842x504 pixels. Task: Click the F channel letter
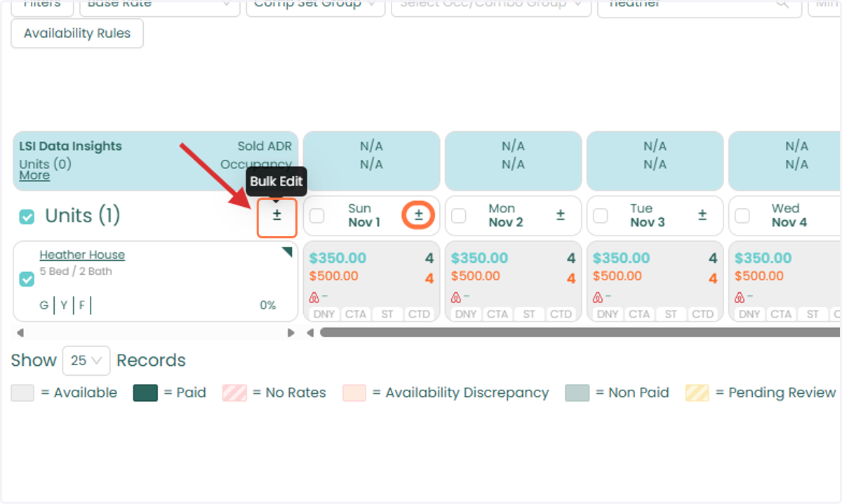[x=82, y=306]
